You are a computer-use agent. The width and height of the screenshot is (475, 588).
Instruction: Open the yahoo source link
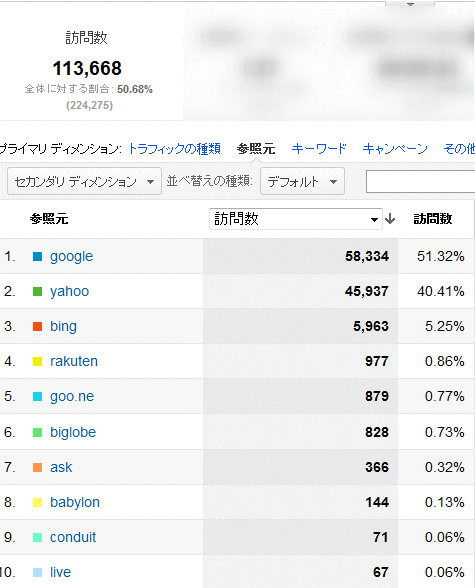pyautogui.click(x=69, y=292)
